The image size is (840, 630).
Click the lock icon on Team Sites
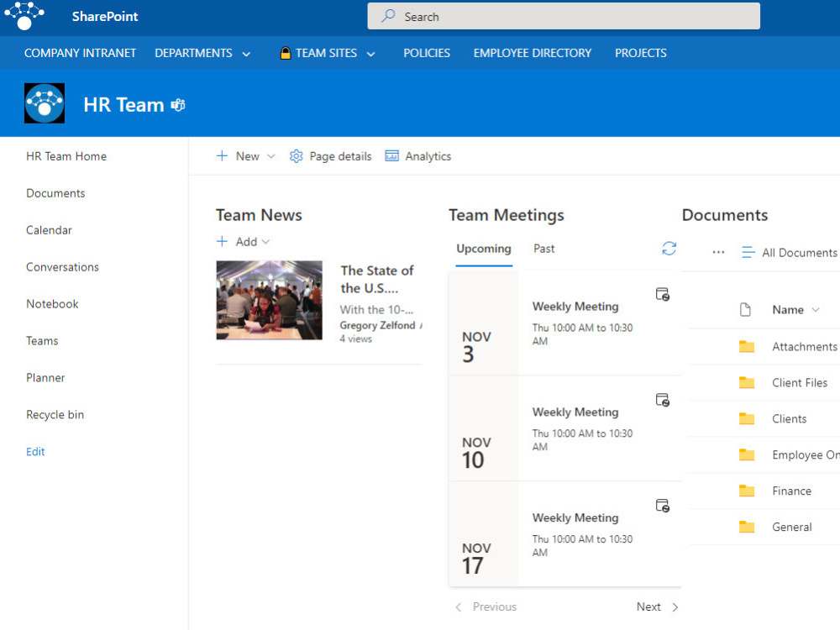click(286, 52)
